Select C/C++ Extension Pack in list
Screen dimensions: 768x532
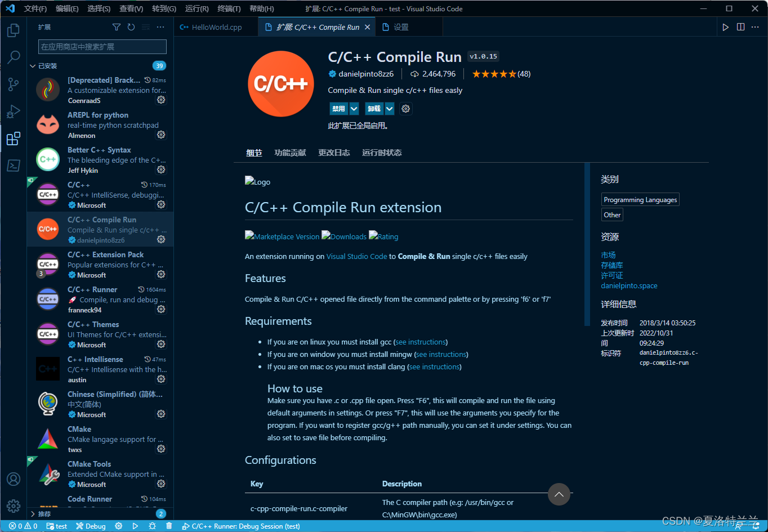[x=100, y=265]
